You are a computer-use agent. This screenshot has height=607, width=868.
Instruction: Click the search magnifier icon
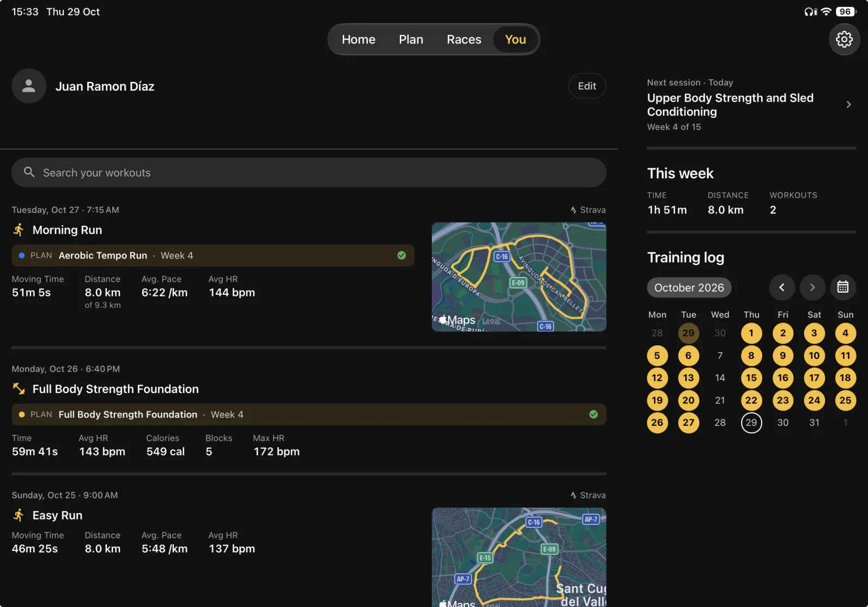coord(29,172)
